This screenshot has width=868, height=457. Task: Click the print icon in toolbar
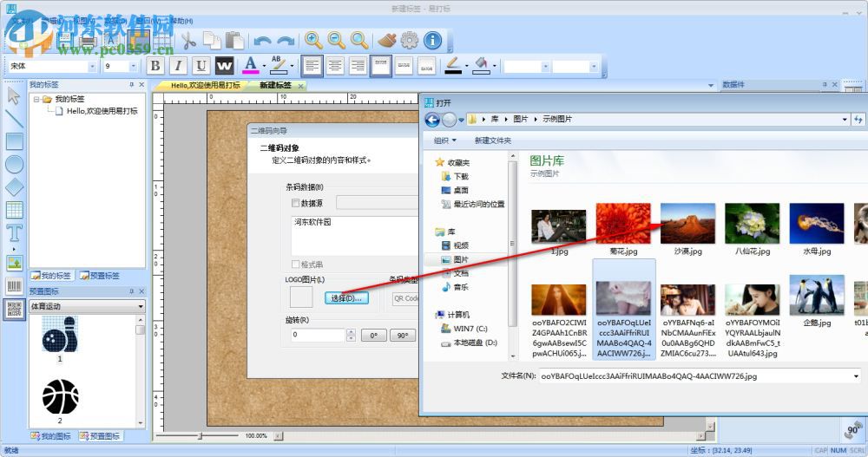[x=88, y=41]
